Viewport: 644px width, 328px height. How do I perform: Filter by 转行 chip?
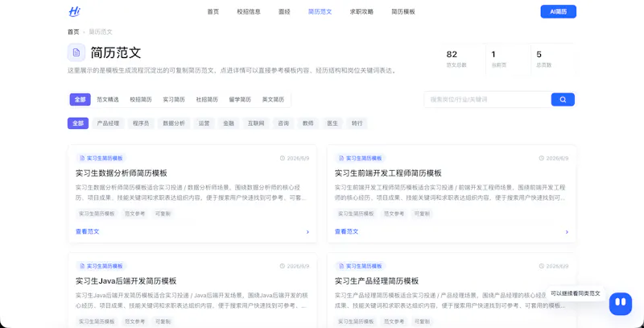pyautogui.click(x=357, y=123)
